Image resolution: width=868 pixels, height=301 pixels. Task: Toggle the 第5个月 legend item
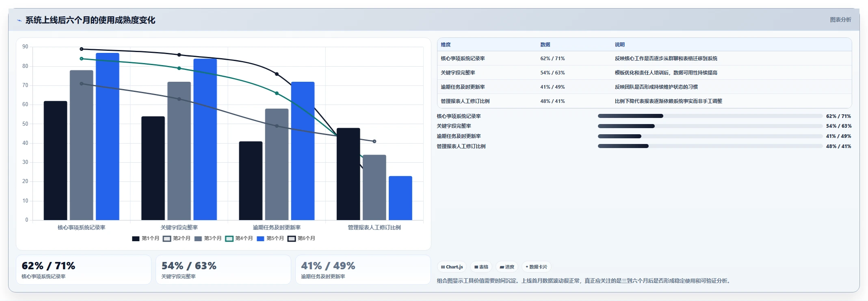(270, 238)
